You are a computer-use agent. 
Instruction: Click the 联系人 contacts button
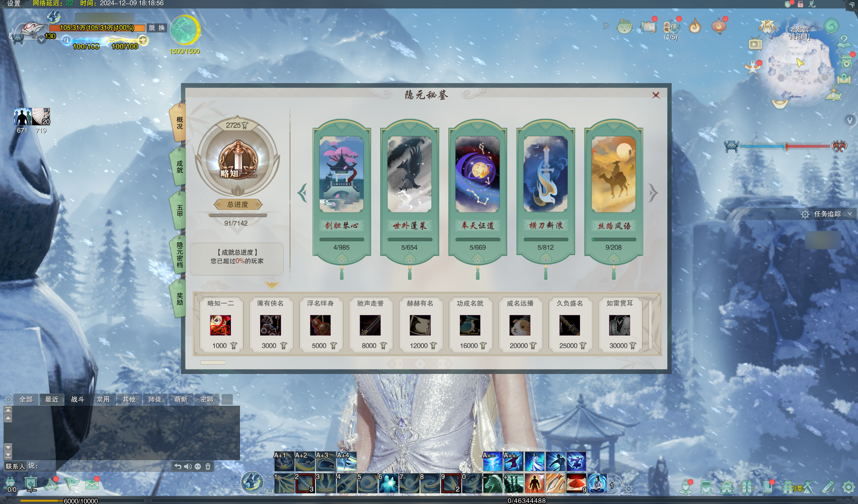tap(15, 466)
